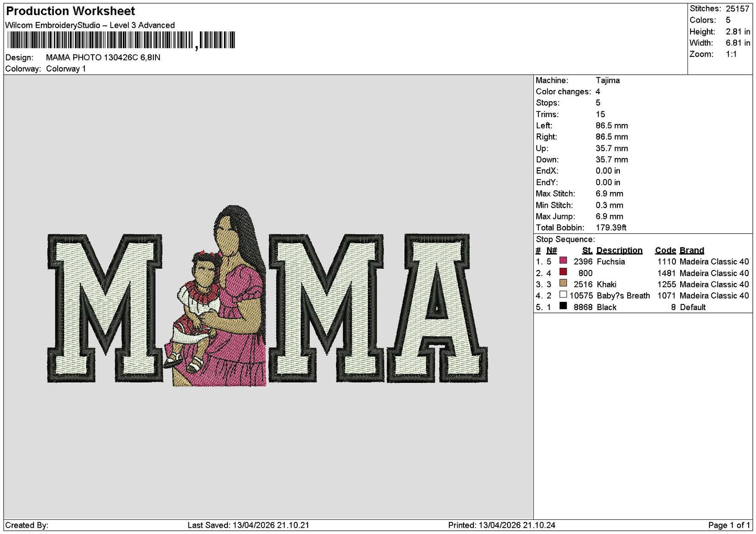Image resolution: width=756 pixels, height=534 pixels.
Task: Click the 'Created By:' footer label
Action: [27, 525]
